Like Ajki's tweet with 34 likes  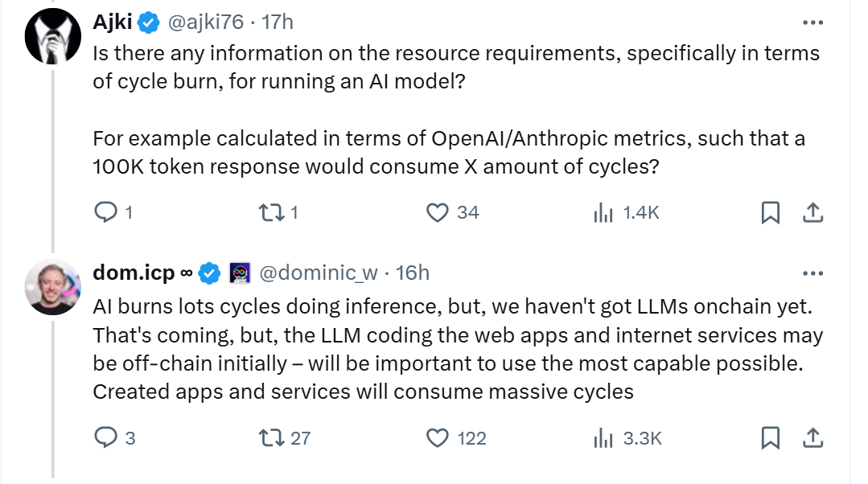tap(437, 212)
